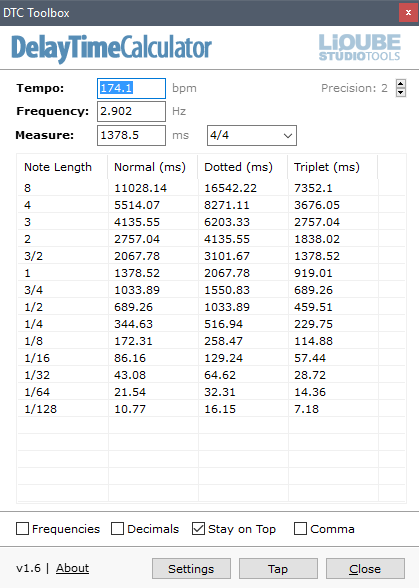Select the triplet value 7352.1
419x588 pixels.
(x=313, y=188)
